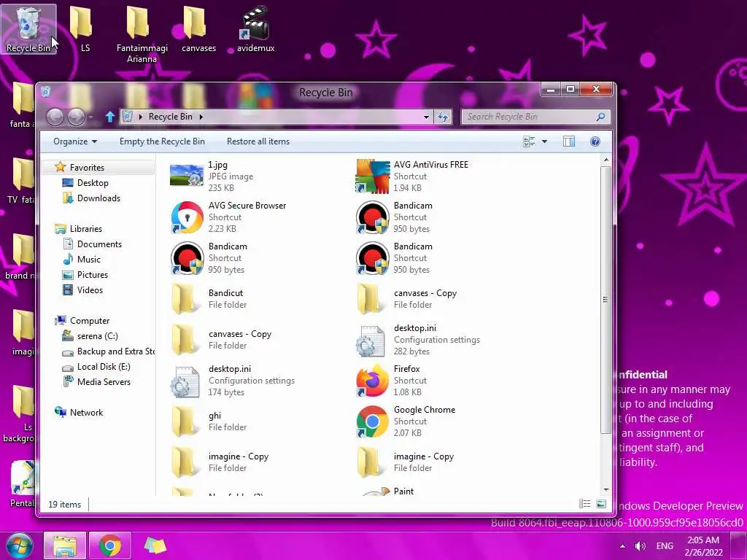
Task: Click the ENG language indicator
Action: (x=665, y=546)
